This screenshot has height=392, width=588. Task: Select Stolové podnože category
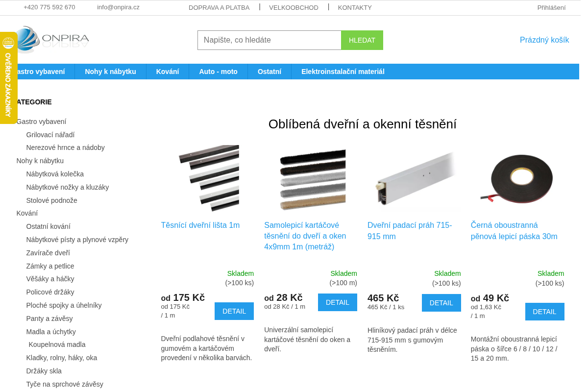click(51, 200)
